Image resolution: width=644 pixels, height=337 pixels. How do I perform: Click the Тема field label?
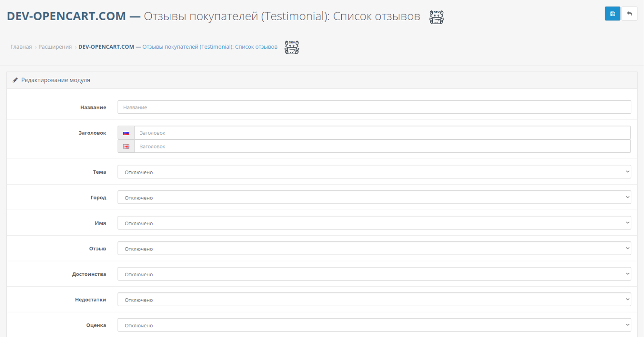(99, 172)
